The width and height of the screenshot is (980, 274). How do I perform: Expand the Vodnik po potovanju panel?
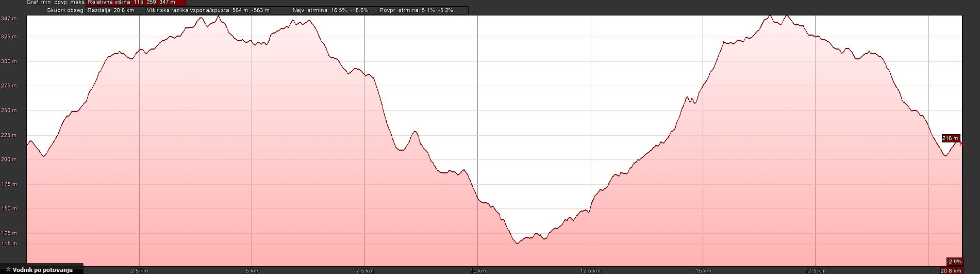(41, 270)
